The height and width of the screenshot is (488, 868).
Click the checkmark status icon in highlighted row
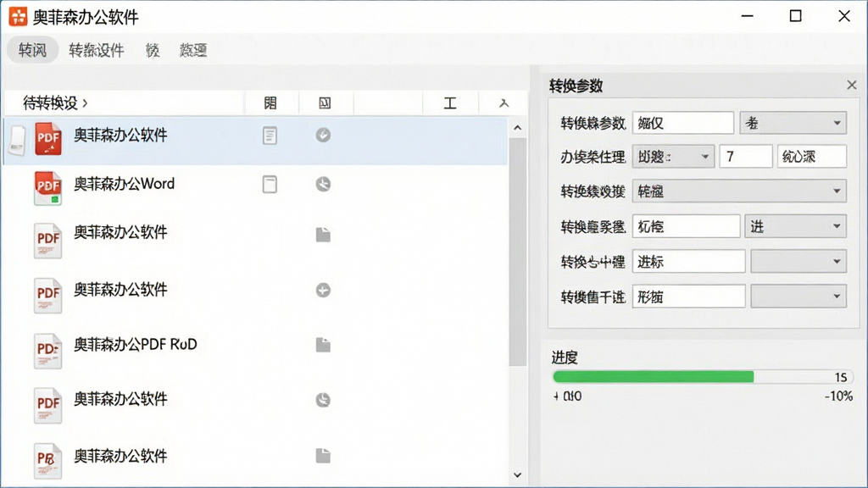323,135
